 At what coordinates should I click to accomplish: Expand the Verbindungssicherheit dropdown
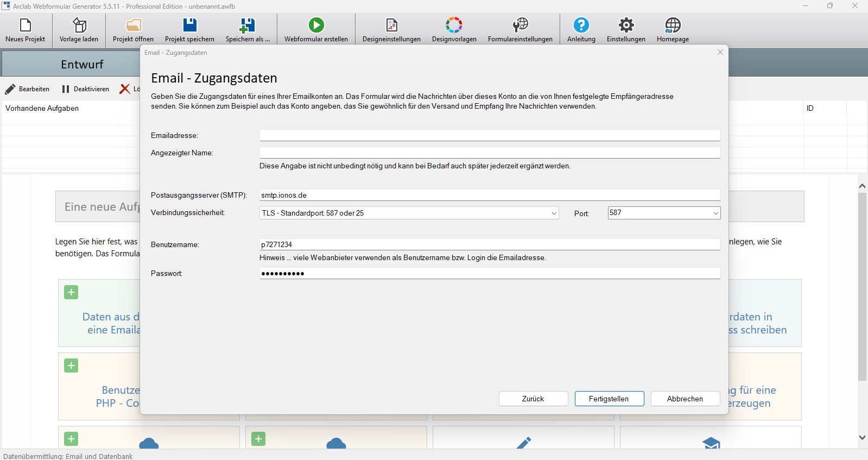(x=554, y=213)
